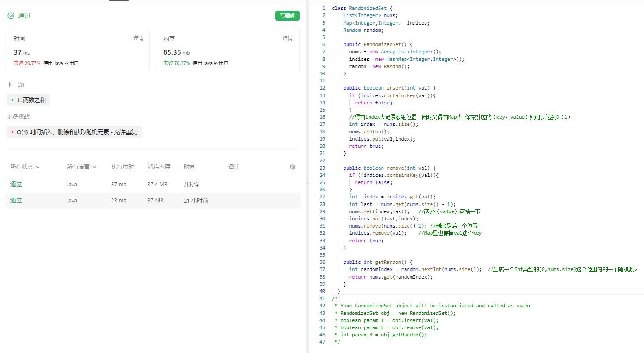Screen dimensions: 644x353
Task: Click the 更多挑战 heading
Action: pyautogui.click(x=18, y=116)
